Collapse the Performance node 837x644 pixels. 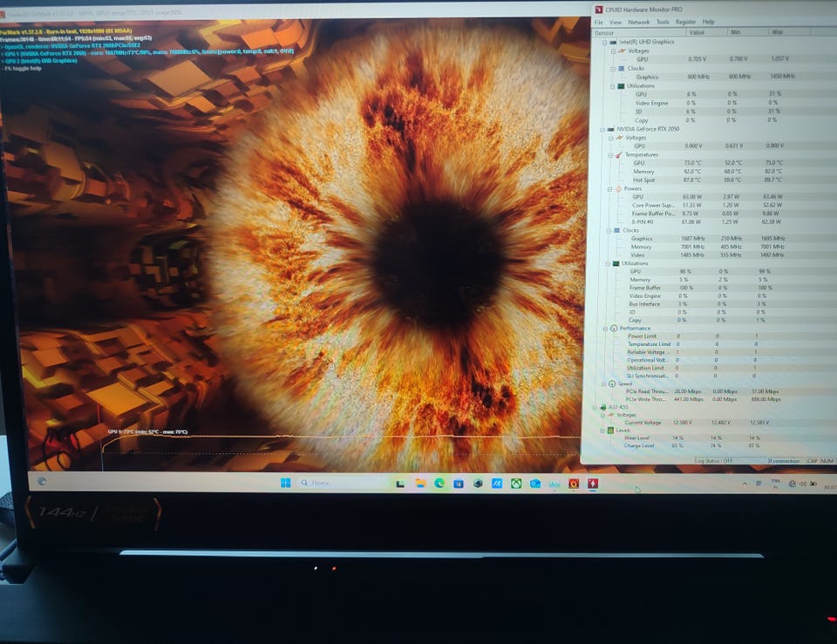[x=606, y=329]
